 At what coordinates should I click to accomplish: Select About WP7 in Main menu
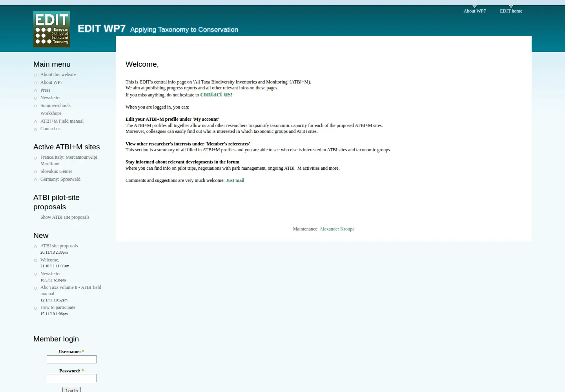(51, 82)
